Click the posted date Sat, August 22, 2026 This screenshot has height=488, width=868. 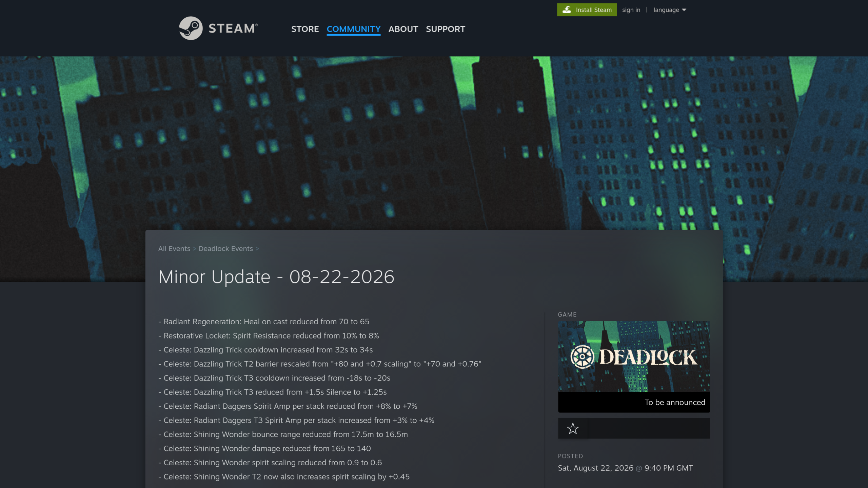click(595, 468)
